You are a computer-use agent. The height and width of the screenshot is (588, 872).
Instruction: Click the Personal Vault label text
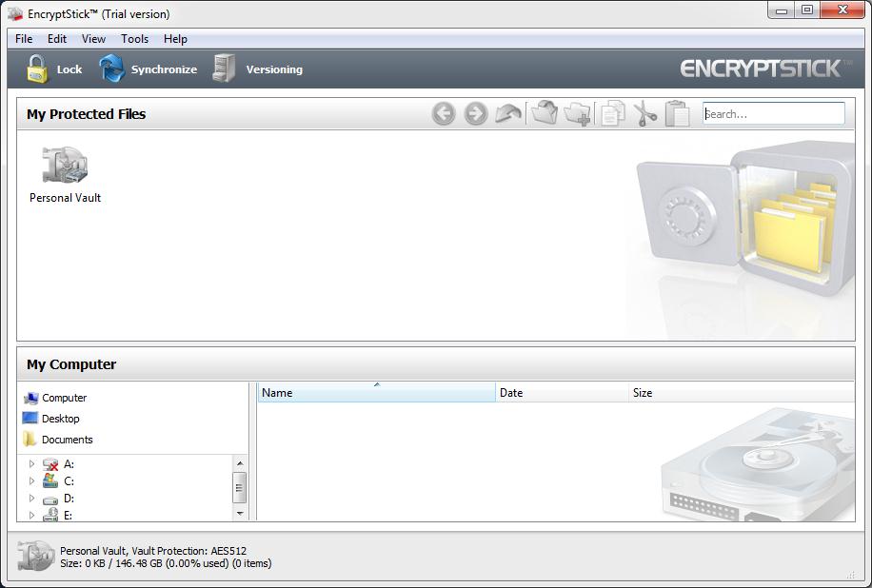pyautogui.click(x=65, y=198)
